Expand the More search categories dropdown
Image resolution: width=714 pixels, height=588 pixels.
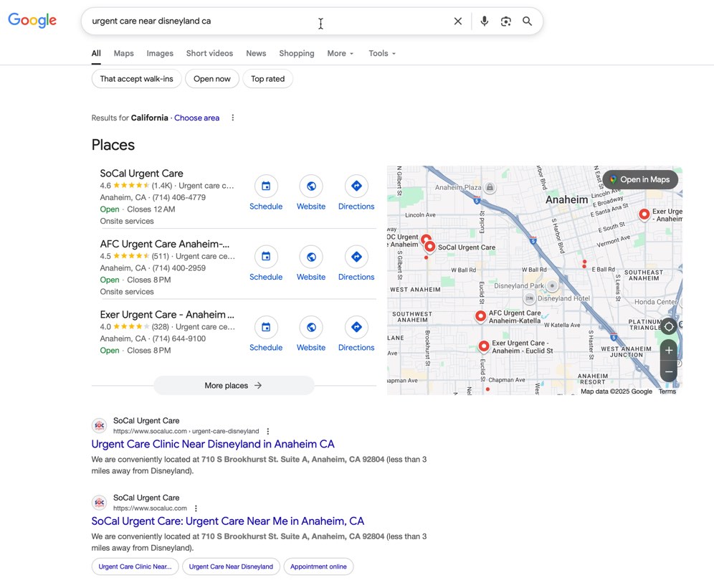pos(341,54)
